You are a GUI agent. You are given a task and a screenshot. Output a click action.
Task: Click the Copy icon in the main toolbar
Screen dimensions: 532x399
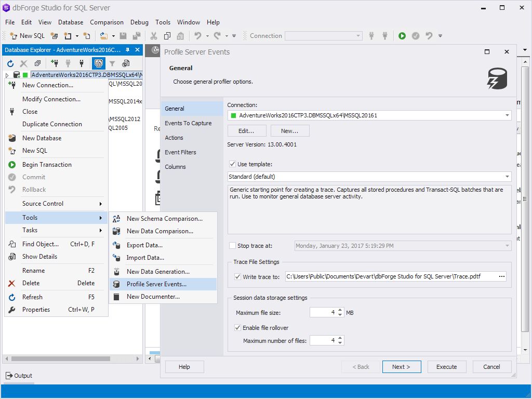click(x=167, y=36)
